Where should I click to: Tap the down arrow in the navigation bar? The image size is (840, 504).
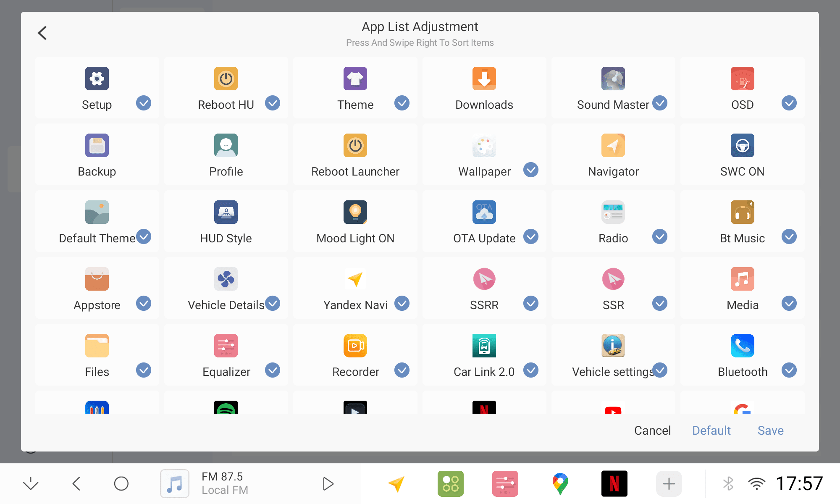coord(31,483)
